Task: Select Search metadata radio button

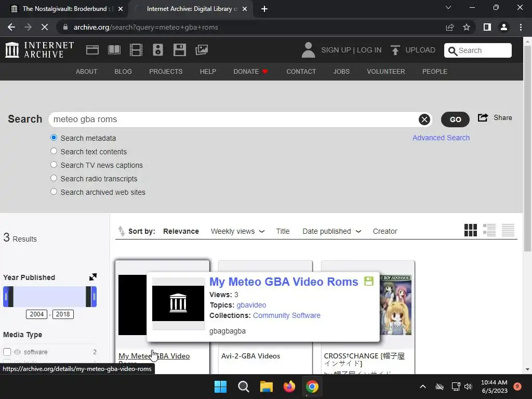Action: (54, 138)
